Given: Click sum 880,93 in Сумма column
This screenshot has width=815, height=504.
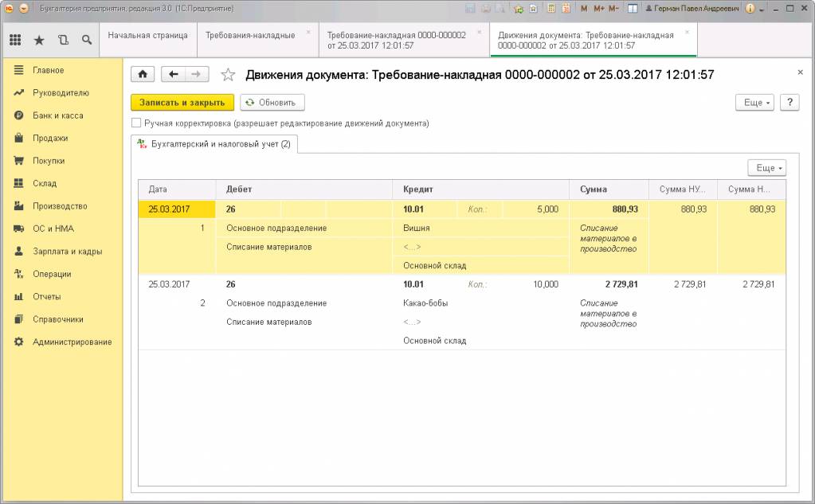Looking at the screenshot, I should click(625, 209).
